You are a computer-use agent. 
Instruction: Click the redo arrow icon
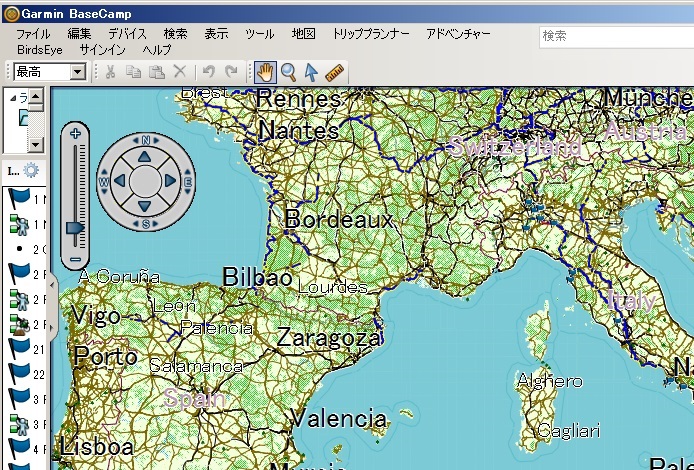[231, 71]
